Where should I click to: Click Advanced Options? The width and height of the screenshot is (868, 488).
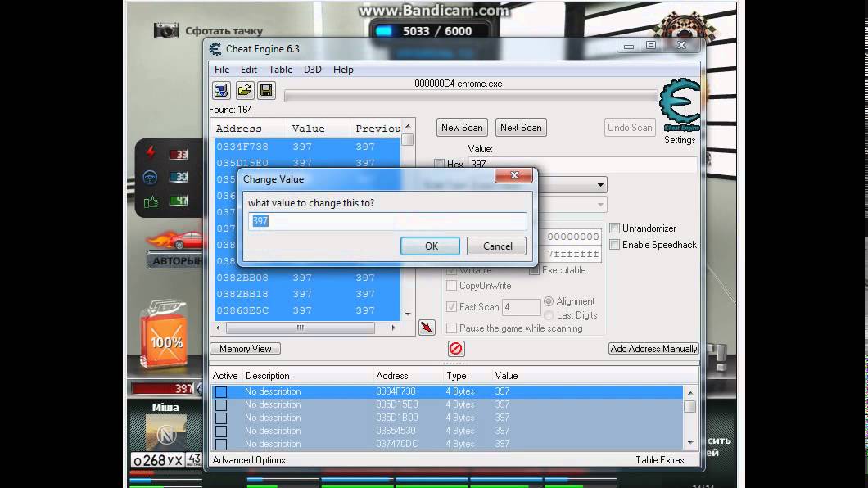(x=249, y=460)
